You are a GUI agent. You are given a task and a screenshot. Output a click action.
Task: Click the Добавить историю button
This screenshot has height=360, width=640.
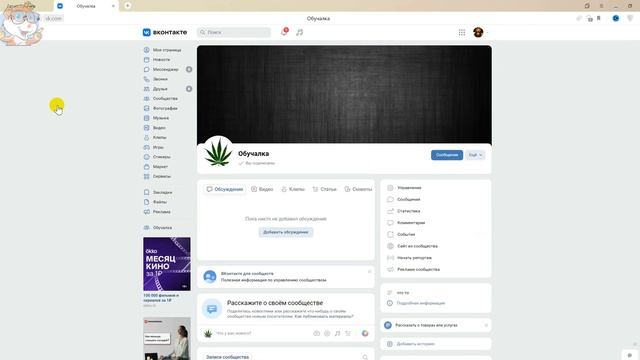tap(436, 344)
